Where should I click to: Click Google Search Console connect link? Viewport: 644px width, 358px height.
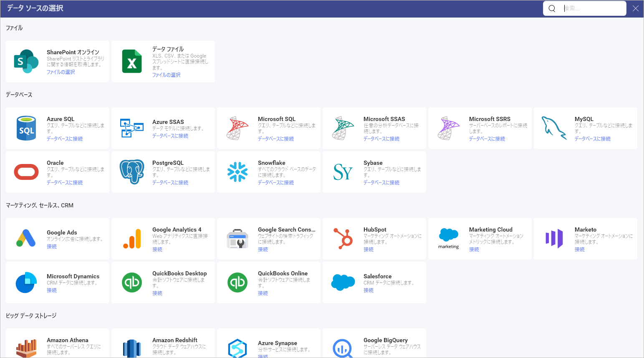tap(263, 250)
